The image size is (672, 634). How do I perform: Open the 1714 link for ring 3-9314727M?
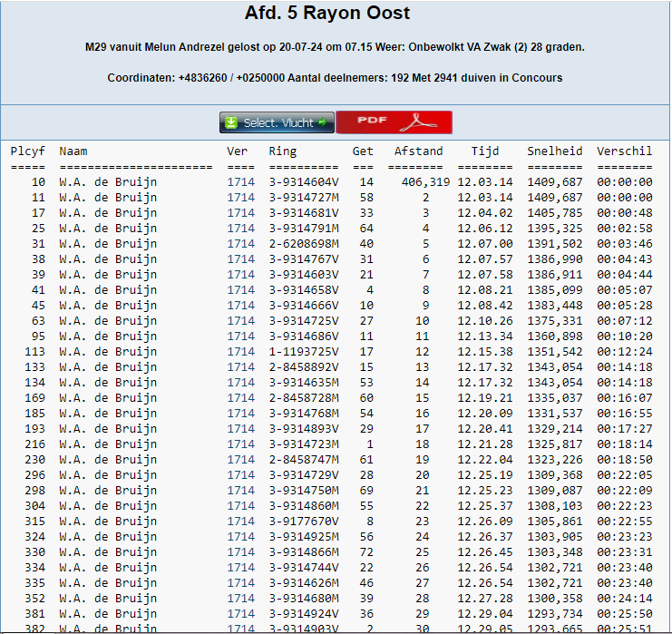pyautogui.click(x=240, y=198)
